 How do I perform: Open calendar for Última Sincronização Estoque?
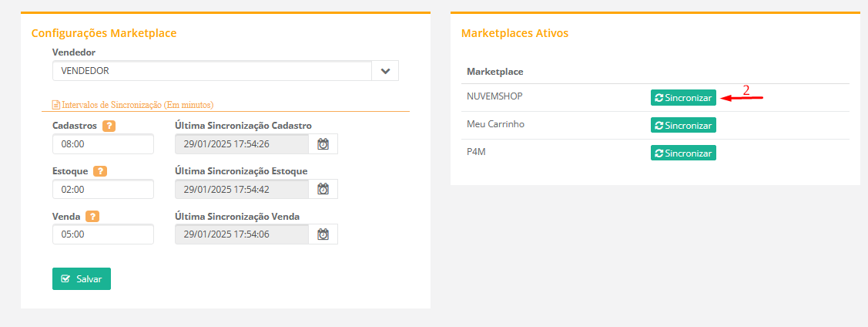tap(323, 189)
